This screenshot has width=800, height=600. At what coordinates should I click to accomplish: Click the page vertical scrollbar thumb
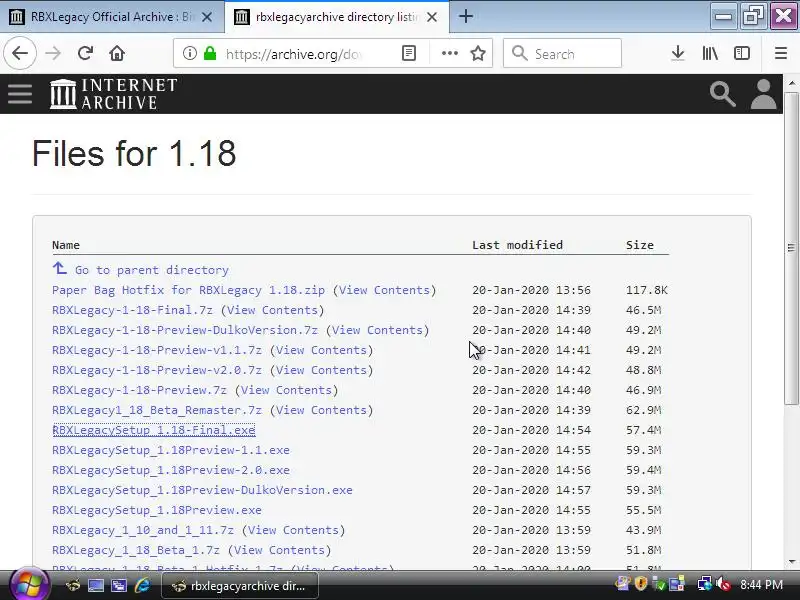[791, 248]
